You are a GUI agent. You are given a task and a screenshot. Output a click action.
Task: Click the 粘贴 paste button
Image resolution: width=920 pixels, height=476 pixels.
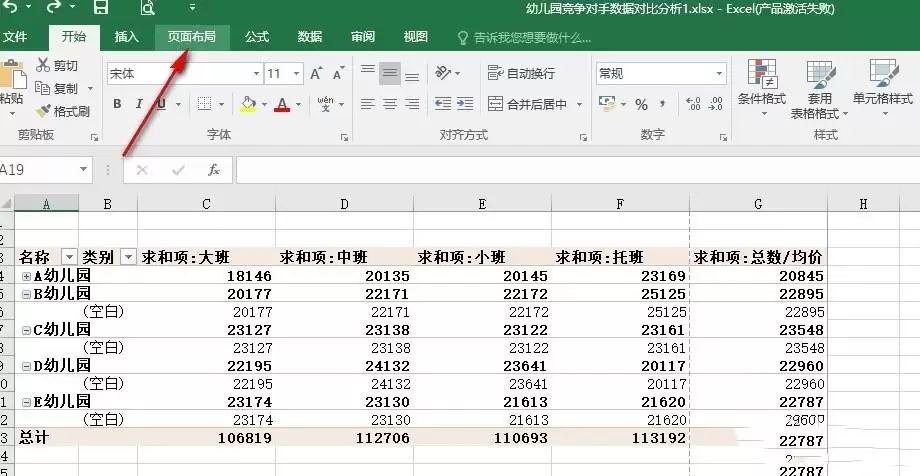[x=12, y=85]
